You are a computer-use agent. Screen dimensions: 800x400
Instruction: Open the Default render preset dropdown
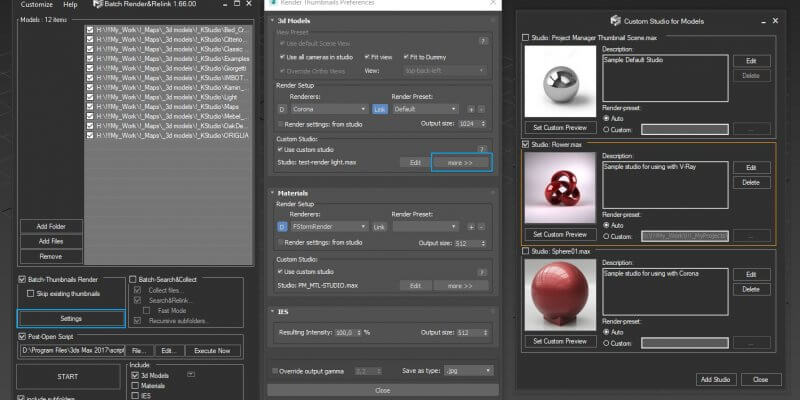point(425,109)
